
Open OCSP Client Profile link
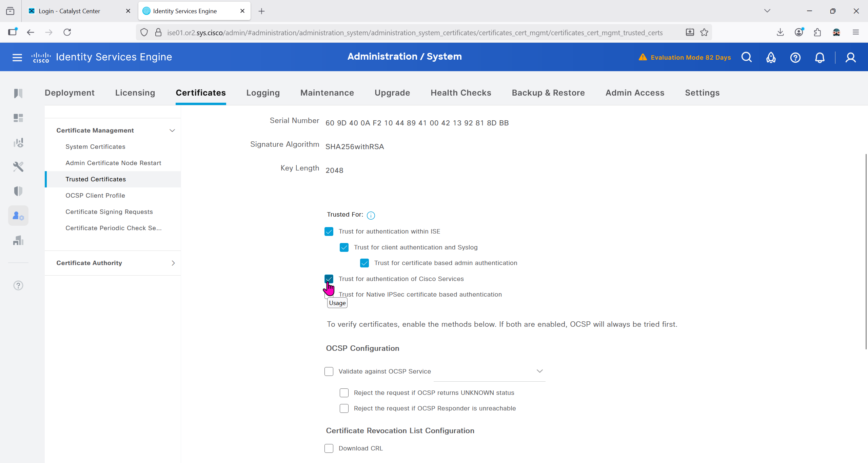coord(95,196)
